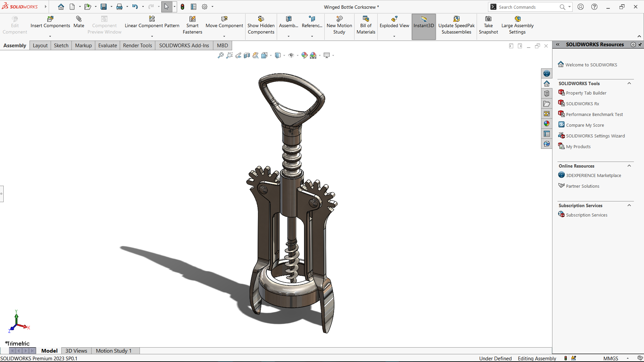644x362 pixels.
Task: Pin the SOLIDWORKS Resources pane
Action: [x=640, y=45]
